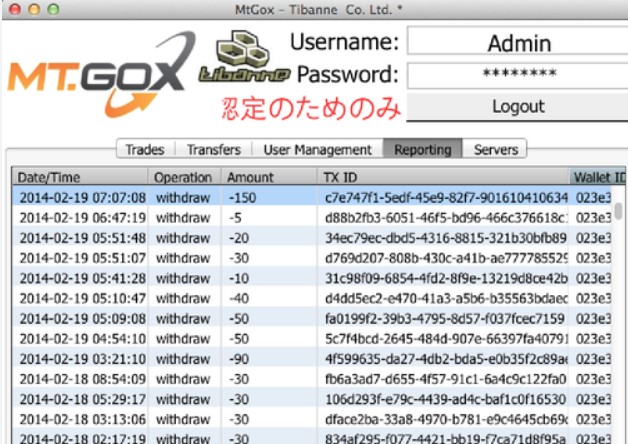This screenshot has width=628, height=444.
Task: Select the Reporting tab
Action: click(x=423, y=149)
